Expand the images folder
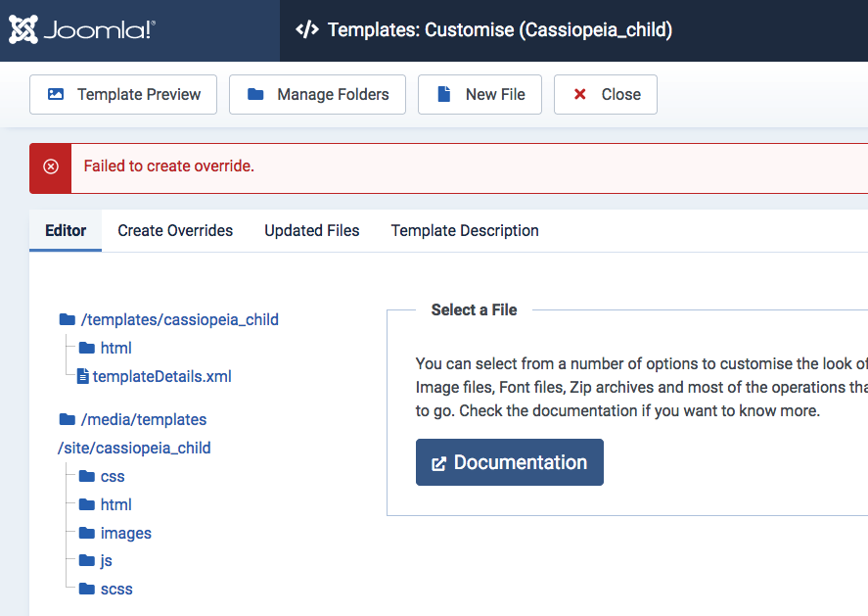Screen dimensions: 868x616 pyautogui.click(x=115, y=533)
